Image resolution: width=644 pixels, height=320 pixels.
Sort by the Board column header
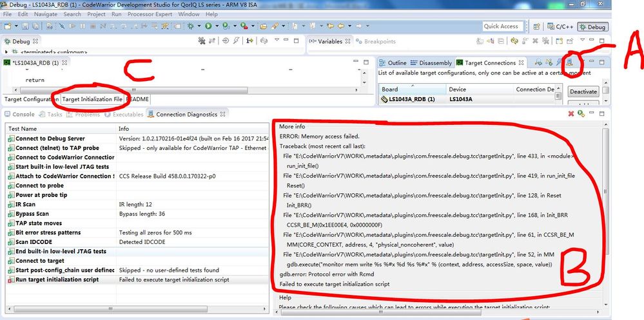[412, 89]
